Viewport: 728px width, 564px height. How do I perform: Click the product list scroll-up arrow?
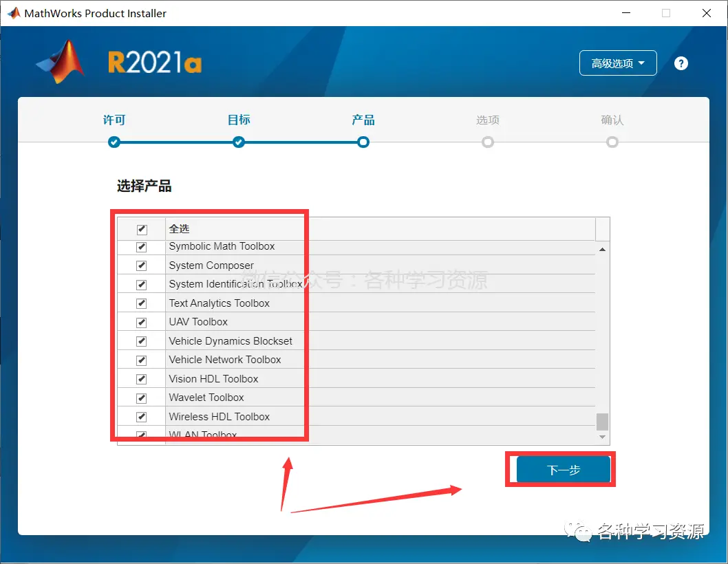[x=602, y=249]
